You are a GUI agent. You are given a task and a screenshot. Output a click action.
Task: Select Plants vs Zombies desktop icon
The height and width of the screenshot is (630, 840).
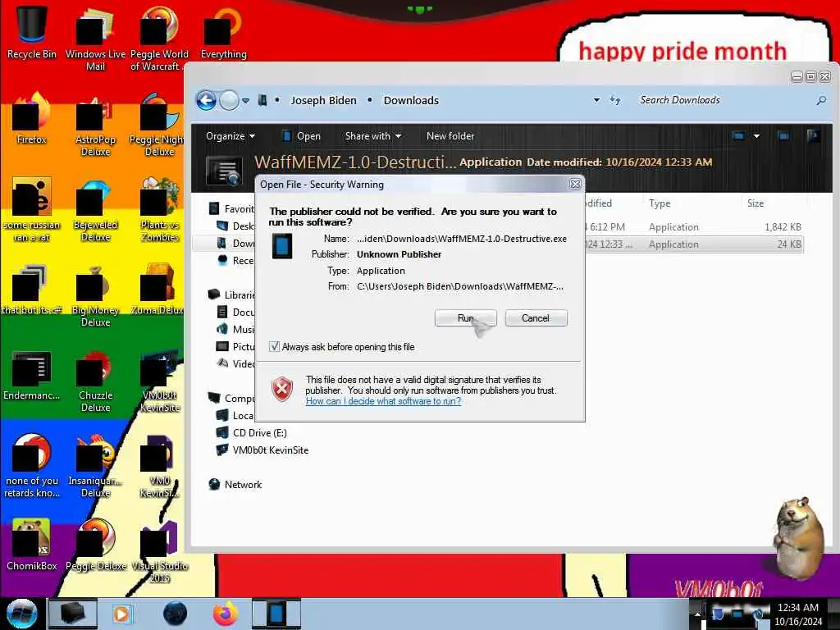coord(160,210)
